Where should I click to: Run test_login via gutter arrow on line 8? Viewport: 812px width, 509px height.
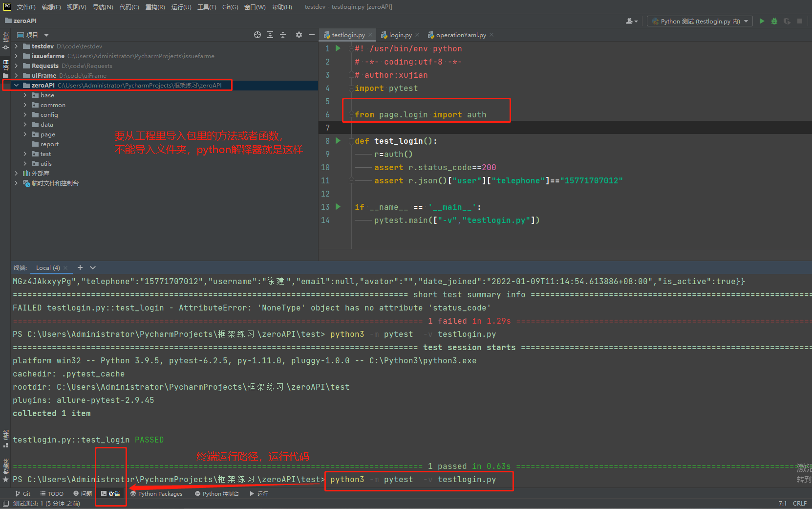pos(338,141)
